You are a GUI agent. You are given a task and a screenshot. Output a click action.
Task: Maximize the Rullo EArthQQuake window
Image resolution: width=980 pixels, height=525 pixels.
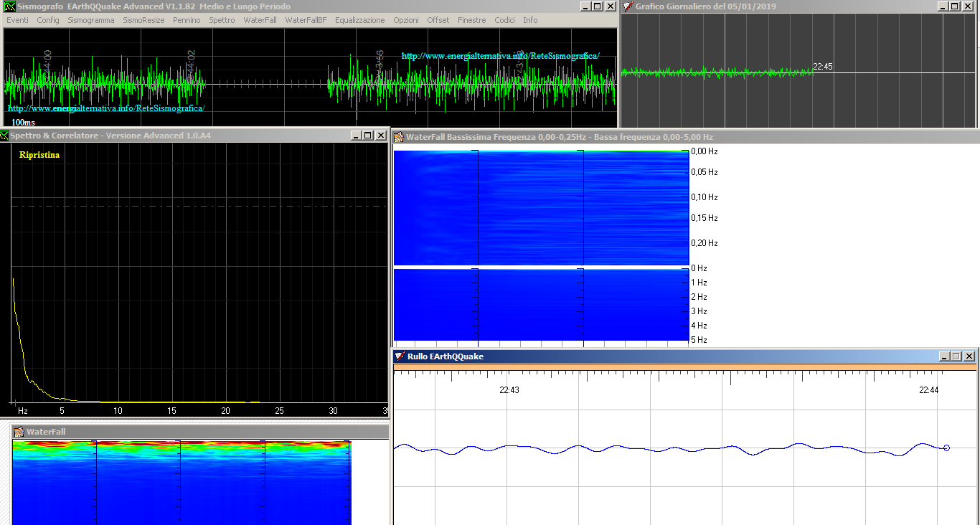[x=957, y=356]
